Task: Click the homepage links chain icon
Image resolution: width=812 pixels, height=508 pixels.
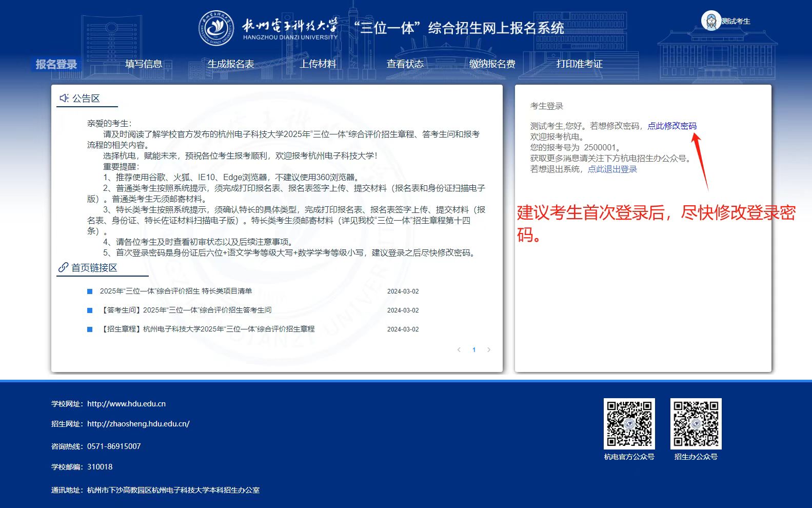Action: click(63, 267)
